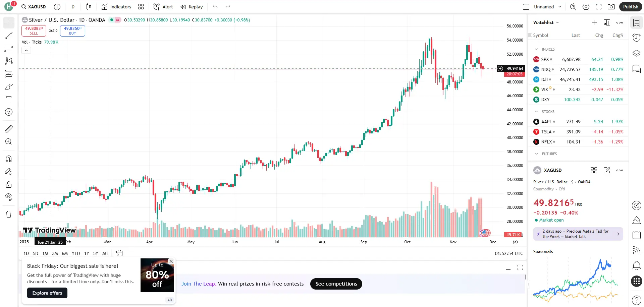Select the Text annotation tool
This screenshot has height=307, width=644.
[9, 99]
